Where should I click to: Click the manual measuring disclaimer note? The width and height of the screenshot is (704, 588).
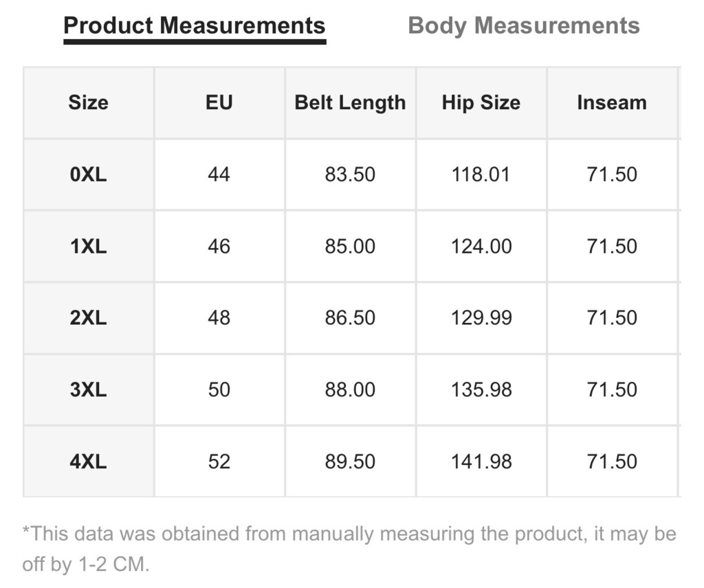coord(349,549)
